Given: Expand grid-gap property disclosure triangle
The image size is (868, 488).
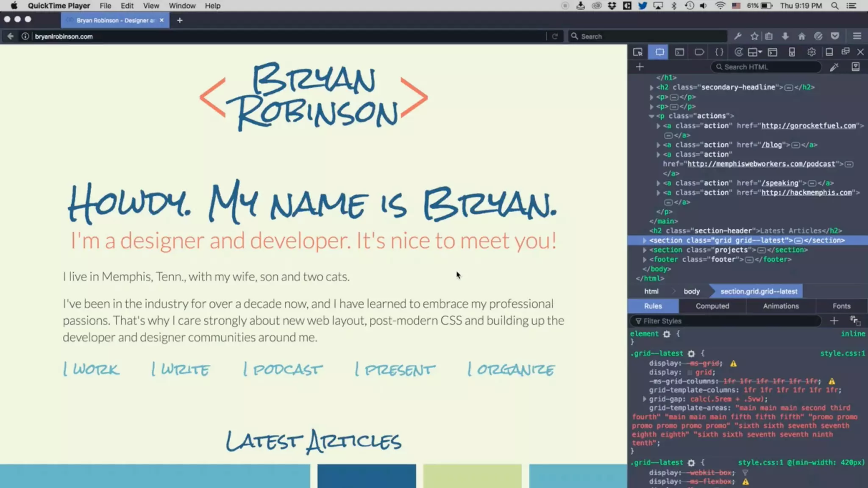Looking at the screenshot, I should click(x=644, y=399).
